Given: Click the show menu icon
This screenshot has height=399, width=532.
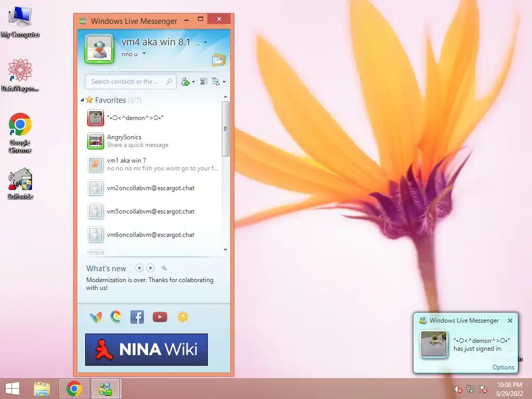Looking at the screenshot, I should [x=216, y=82].
